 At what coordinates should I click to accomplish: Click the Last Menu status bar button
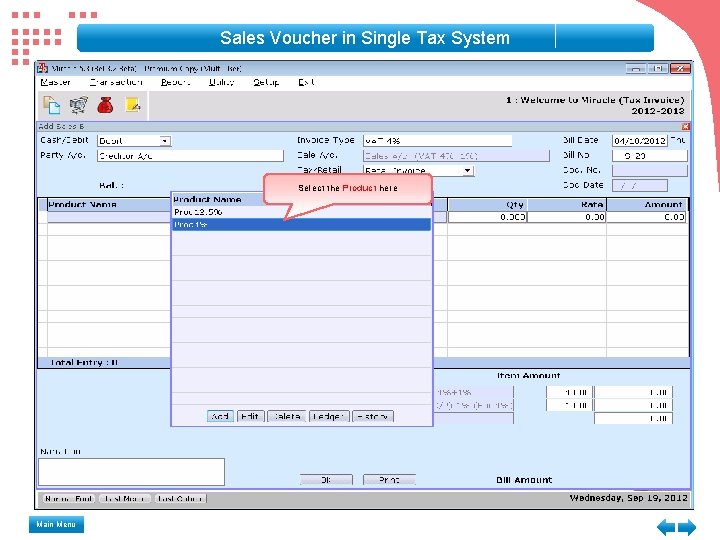click(124, 499)
